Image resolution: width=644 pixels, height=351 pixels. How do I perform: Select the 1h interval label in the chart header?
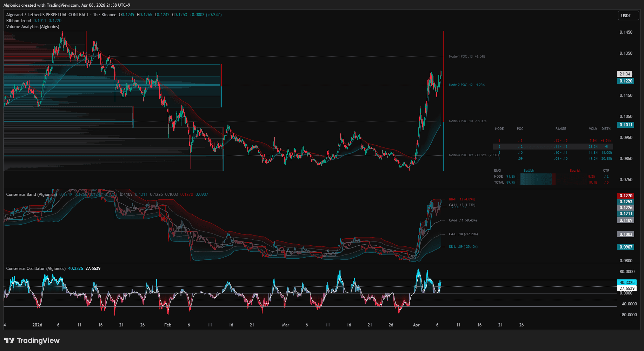(x=95, y=15)
